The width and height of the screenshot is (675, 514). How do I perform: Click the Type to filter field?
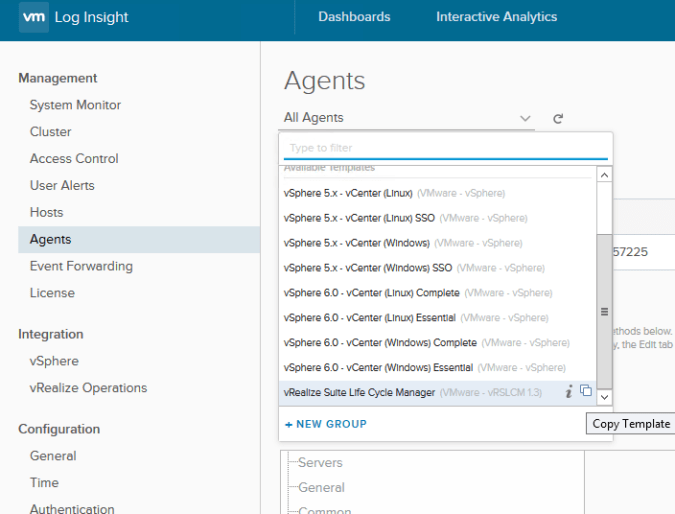446,148
